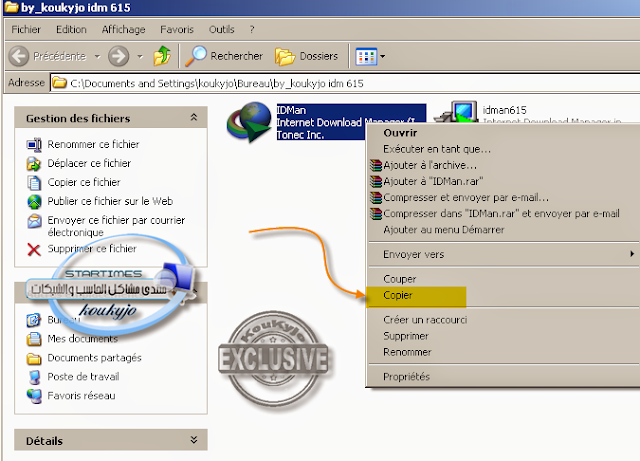
Task: Open the ? help menu
Action: (x=252, y=29)
